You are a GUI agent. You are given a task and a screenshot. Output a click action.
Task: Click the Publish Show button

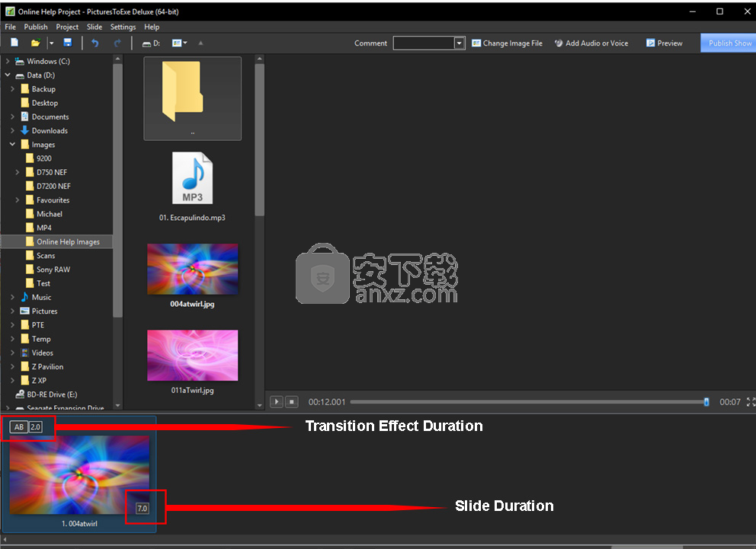click(728, 43)
